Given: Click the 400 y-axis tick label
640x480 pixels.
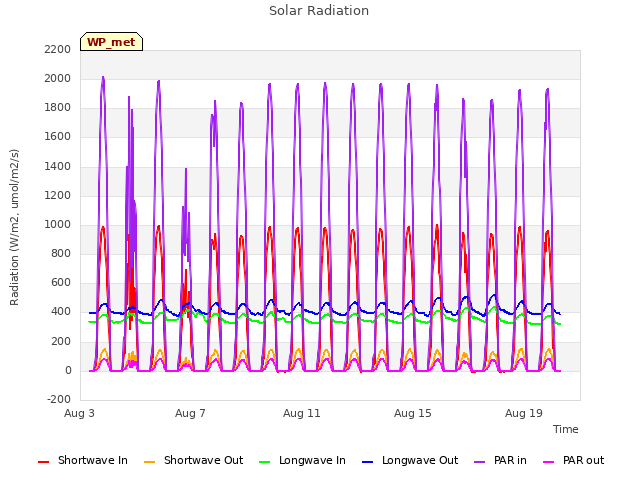Looking at the screenshot, I should tap(61, 312).
